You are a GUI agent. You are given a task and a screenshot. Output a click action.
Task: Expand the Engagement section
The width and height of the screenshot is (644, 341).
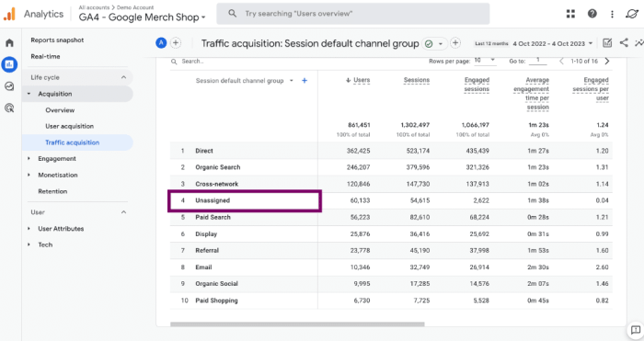click(x=57, y=159)
